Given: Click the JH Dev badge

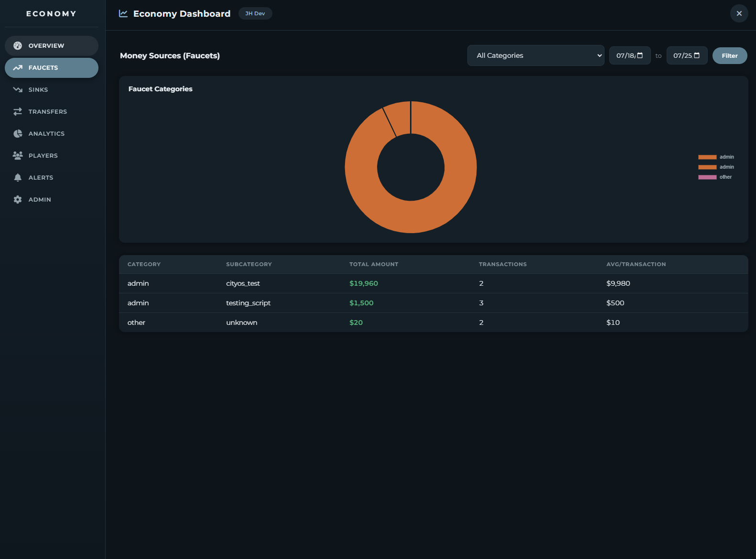Looking at the screenshot, I should tap(255, 13).
